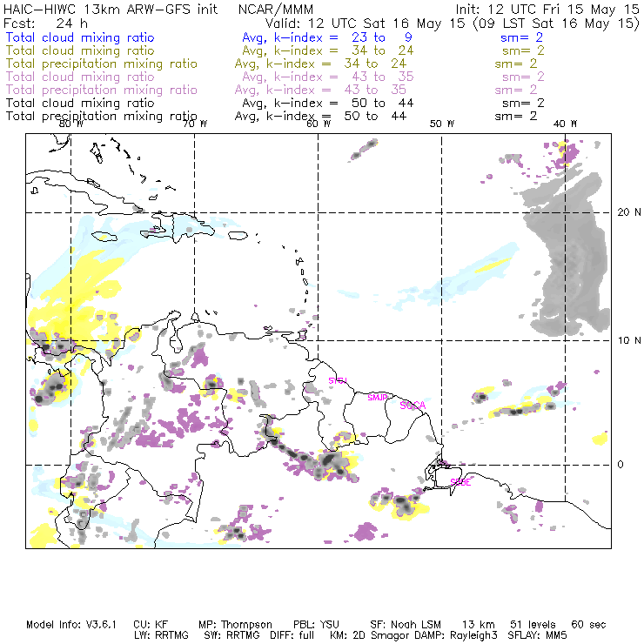Click the purple "Total precipitation mixing ratio" legend label

pos(102,90)
